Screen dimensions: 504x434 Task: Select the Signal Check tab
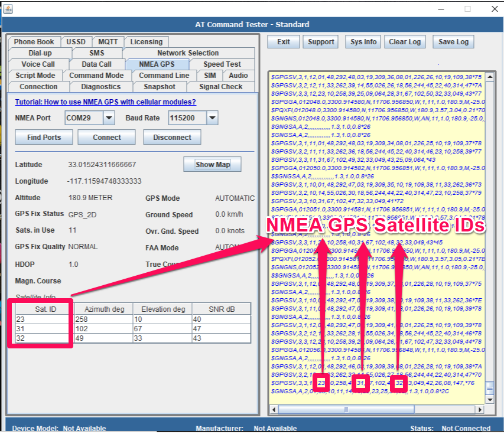coord(221,87)
